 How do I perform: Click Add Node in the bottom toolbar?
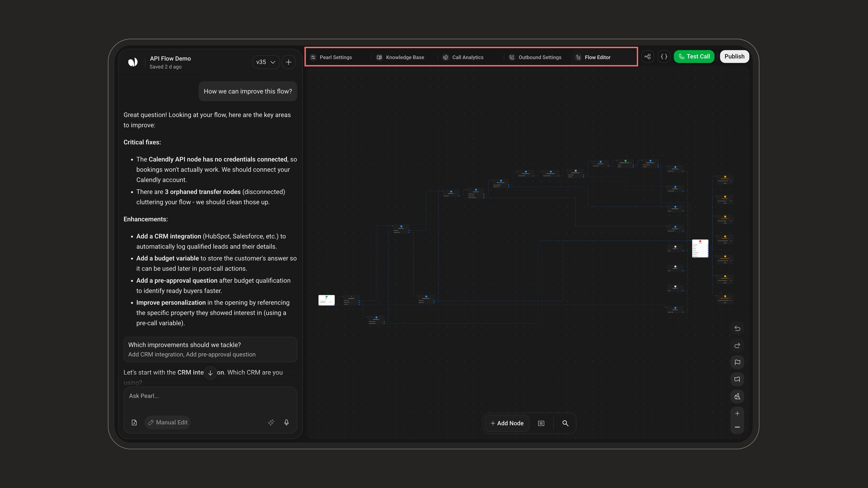click(507, 423)
